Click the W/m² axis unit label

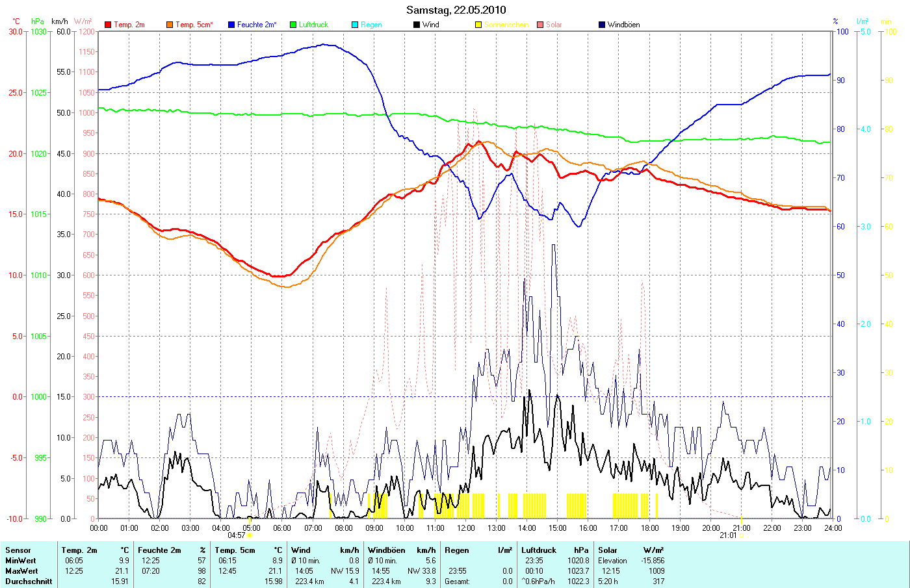tap(83, 21)
